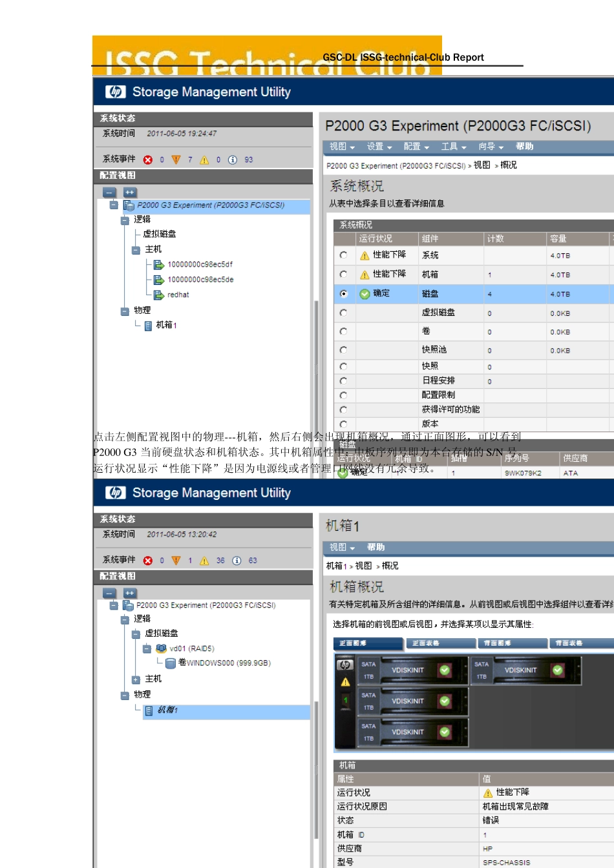The image size is (614, 868).
Task: Select the redhat host tree item
Action: [x=178, y=295]
